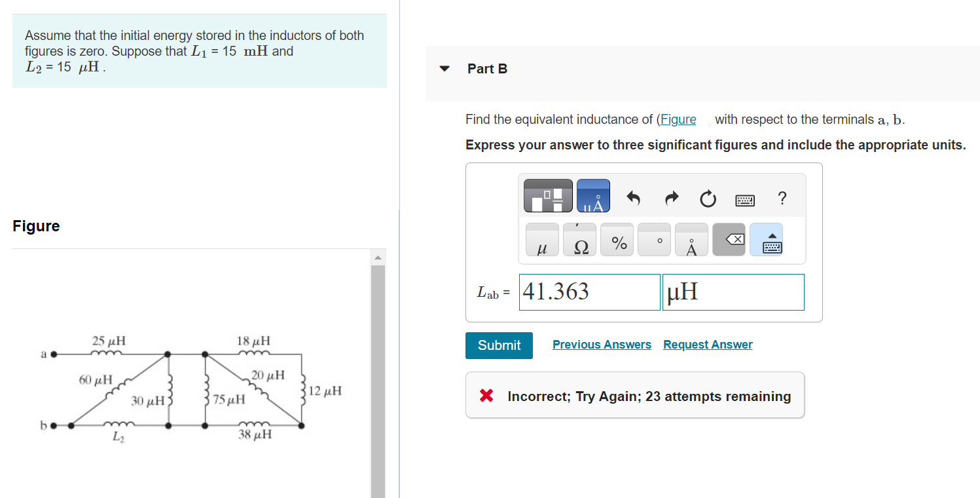
Task: View keyboard shortcuts for the editor
Action: [x=745, y=198]
